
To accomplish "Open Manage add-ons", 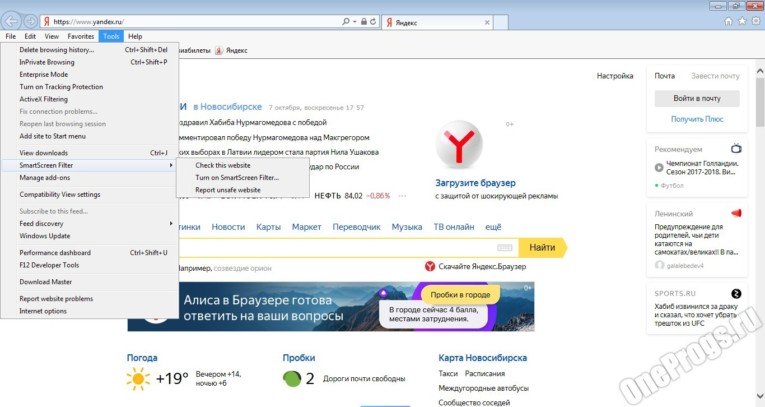I will click(90, 178).
